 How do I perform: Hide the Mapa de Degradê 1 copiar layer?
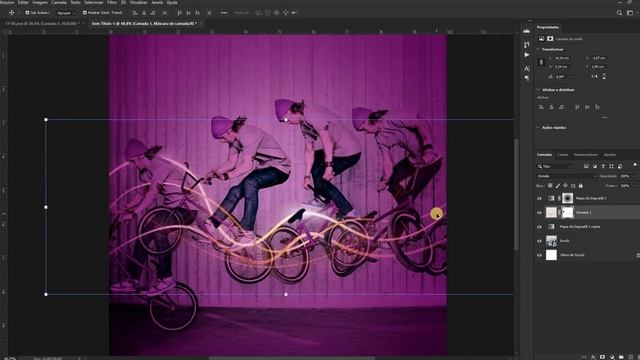point(539,227)
